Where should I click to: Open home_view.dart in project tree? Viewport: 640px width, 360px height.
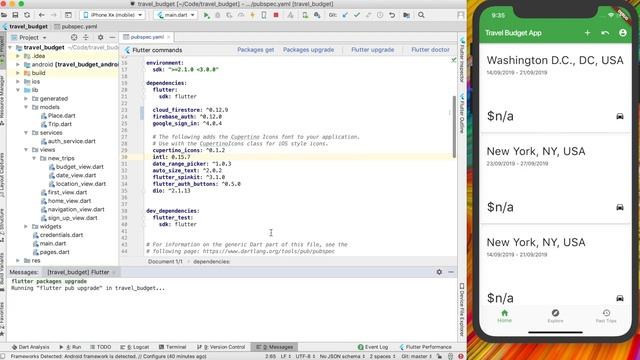click(x=66, y=201)
